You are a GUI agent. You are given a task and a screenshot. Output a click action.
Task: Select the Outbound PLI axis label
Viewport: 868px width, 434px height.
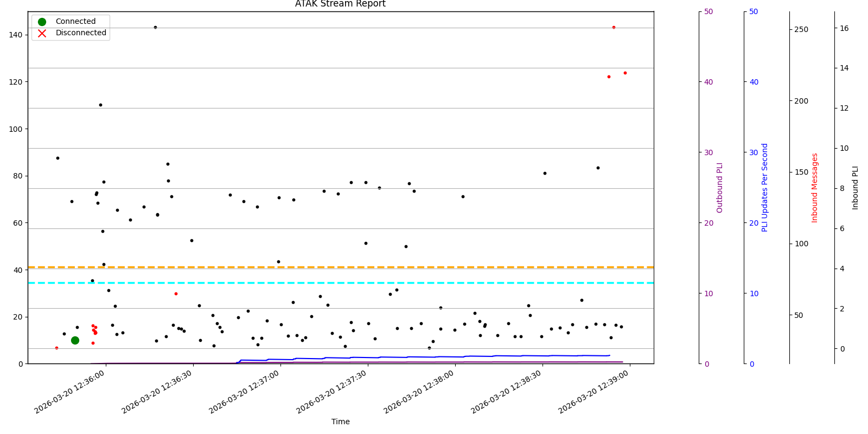tap(720, 188)
